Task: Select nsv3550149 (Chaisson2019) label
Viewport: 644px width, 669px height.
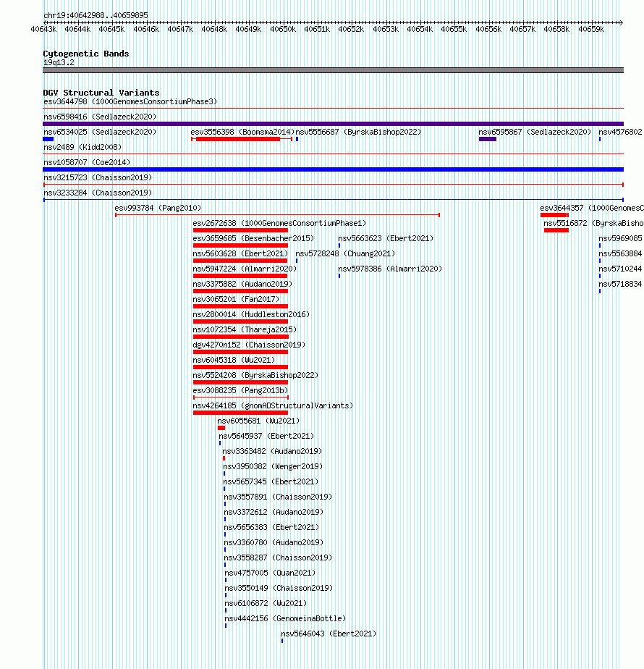Action: pyautogui.click(x=279, y=588)
